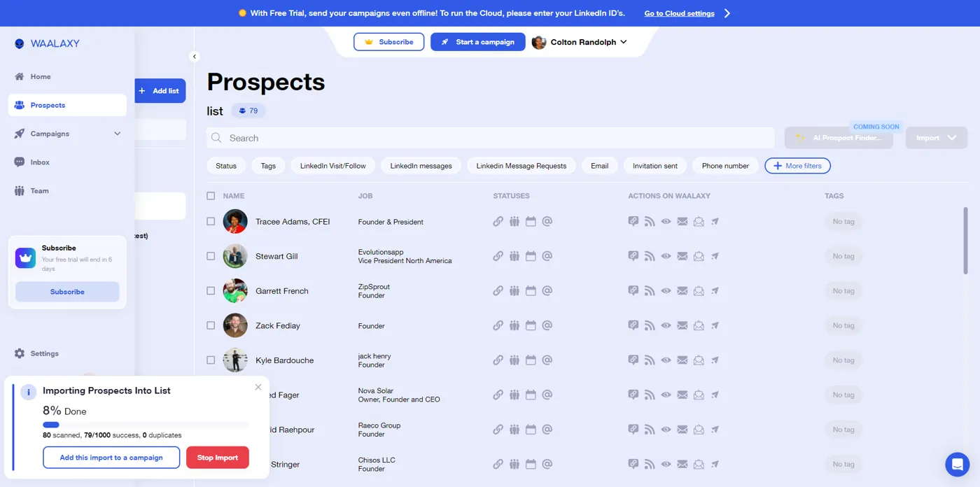Select all prospects with header checkbox
Viewport: 980px width, 487px height.
(211, 196)
